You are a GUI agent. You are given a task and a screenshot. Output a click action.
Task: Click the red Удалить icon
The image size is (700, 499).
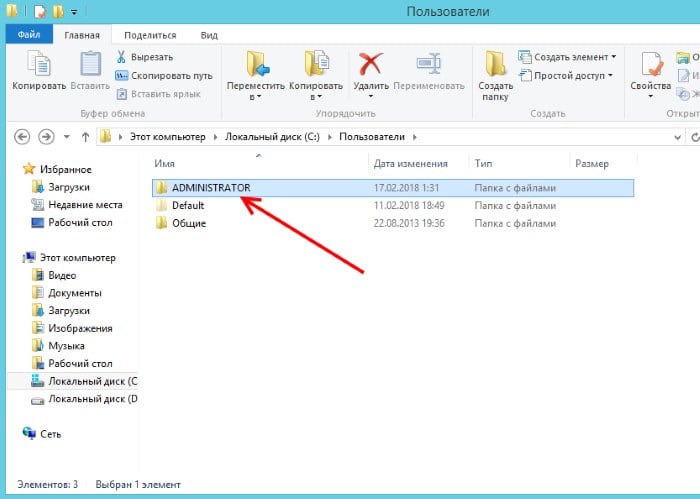coord(371,64)
